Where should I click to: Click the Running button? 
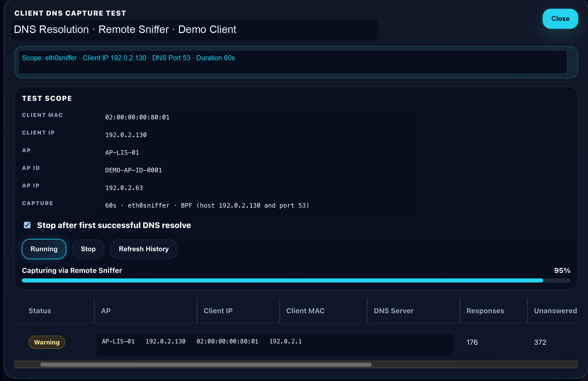pyautogui.click(x=44, y=249)
